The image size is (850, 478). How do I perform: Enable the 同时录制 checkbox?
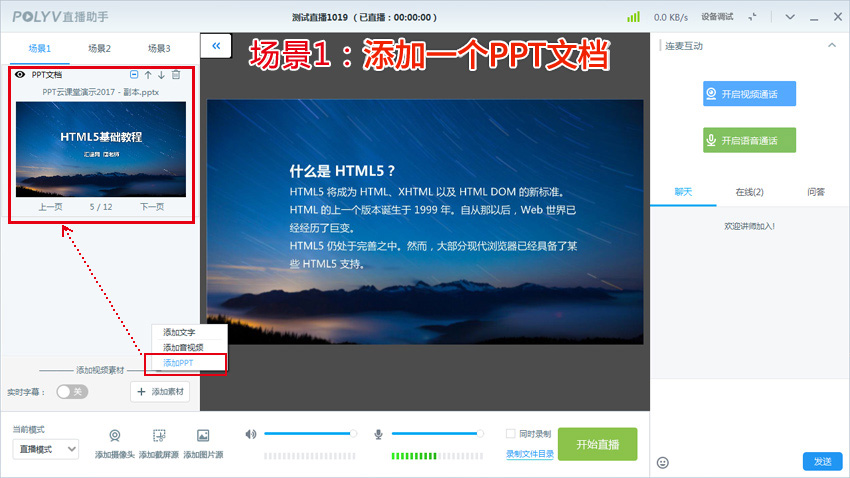(511, 434)
